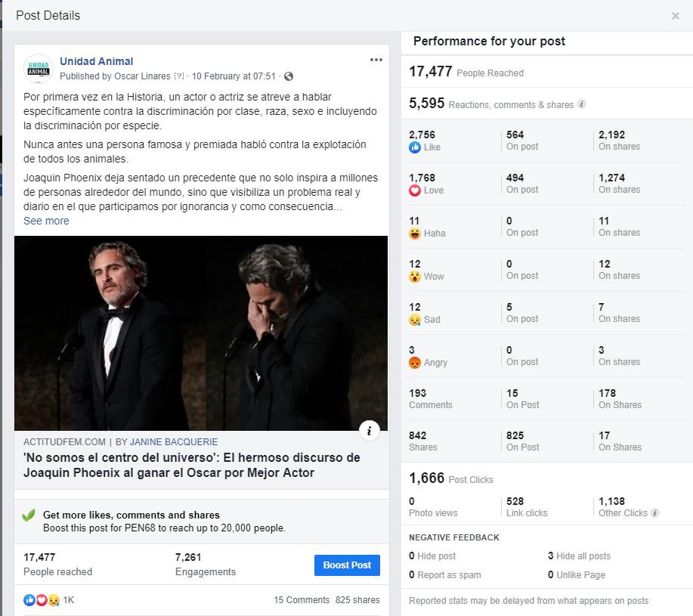Click the 825 shares count link
This screenshot has width=693, height=616.
(x=357, y=599)
